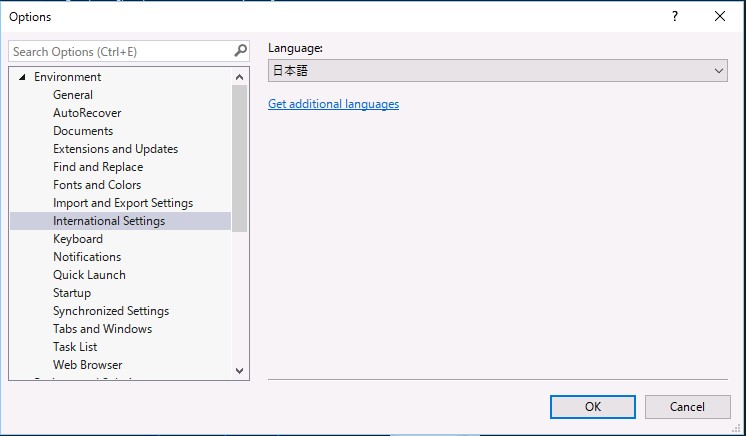Select International Settings item
The height and width of the screenshot is (436, 746).
tap(120, 221)
